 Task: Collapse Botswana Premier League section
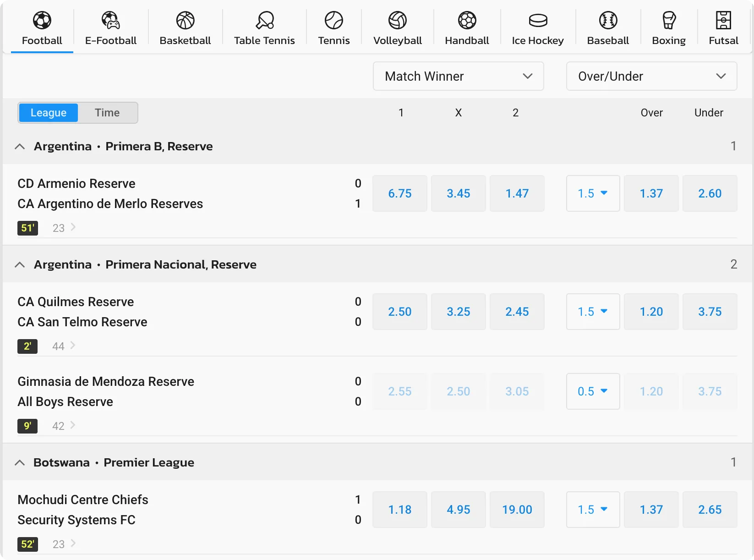tap(20, 463)
